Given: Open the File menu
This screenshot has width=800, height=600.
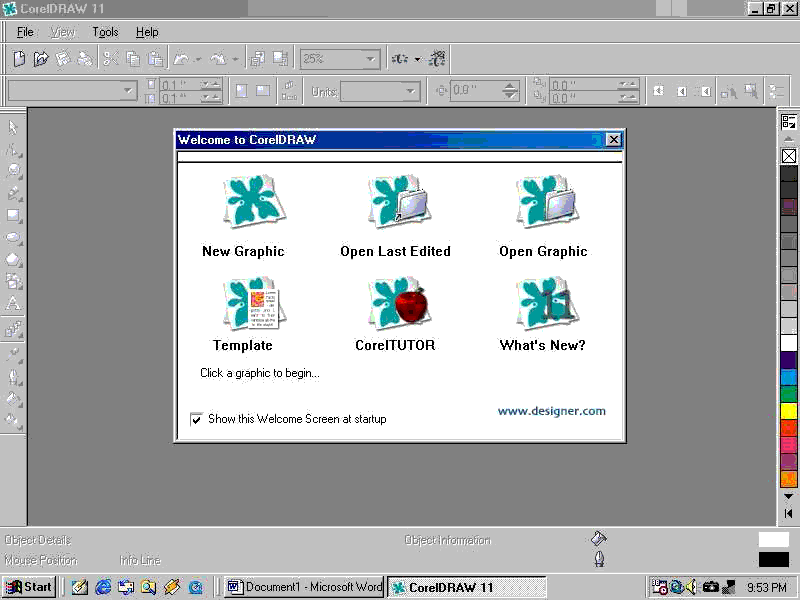Looking at the screenshot, I should pos(25,32).
